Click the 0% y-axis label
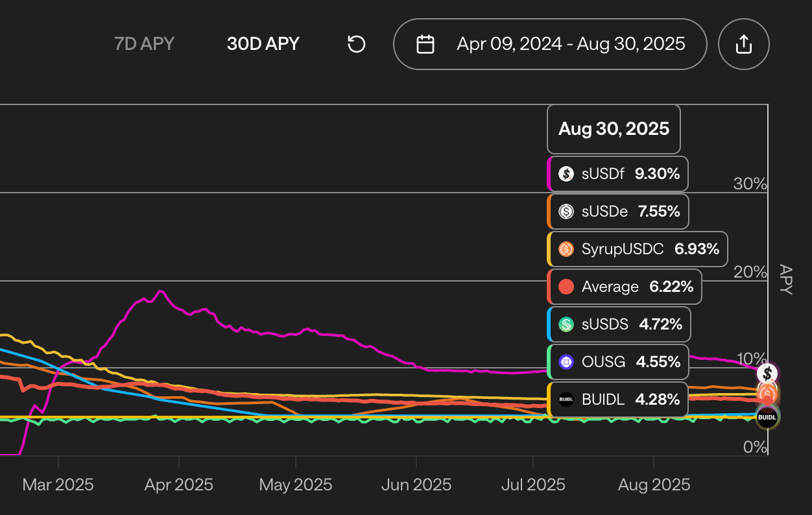Viewport: 812px width, 515px height. [x=756, y=447]
